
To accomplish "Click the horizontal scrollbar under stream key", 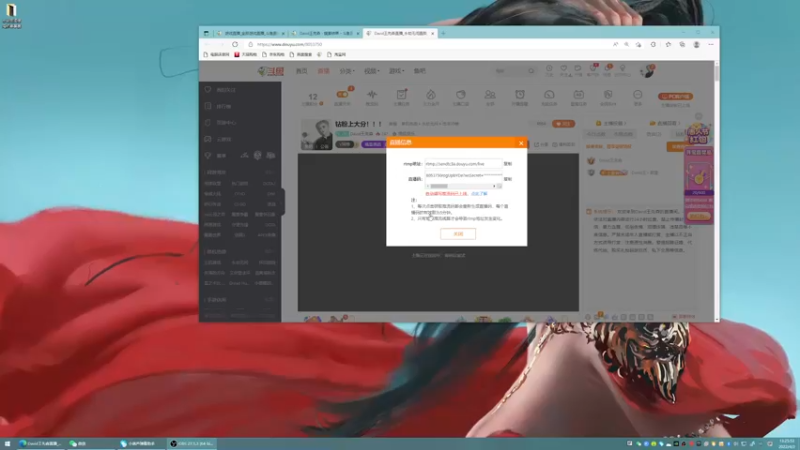I will pyautogui.click(x=461, y=186).
